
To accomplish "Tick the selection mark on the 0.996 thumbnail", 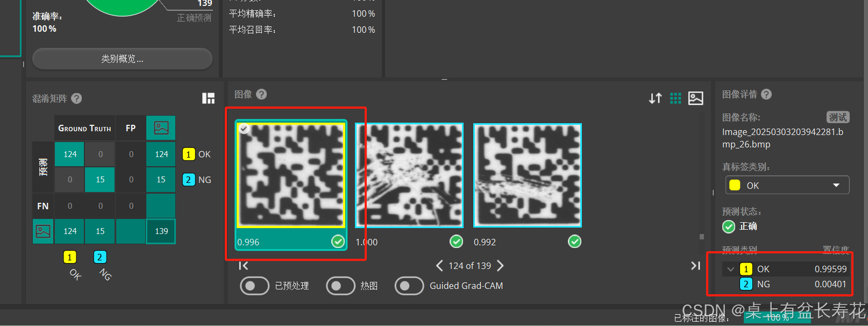I will 244,129.
